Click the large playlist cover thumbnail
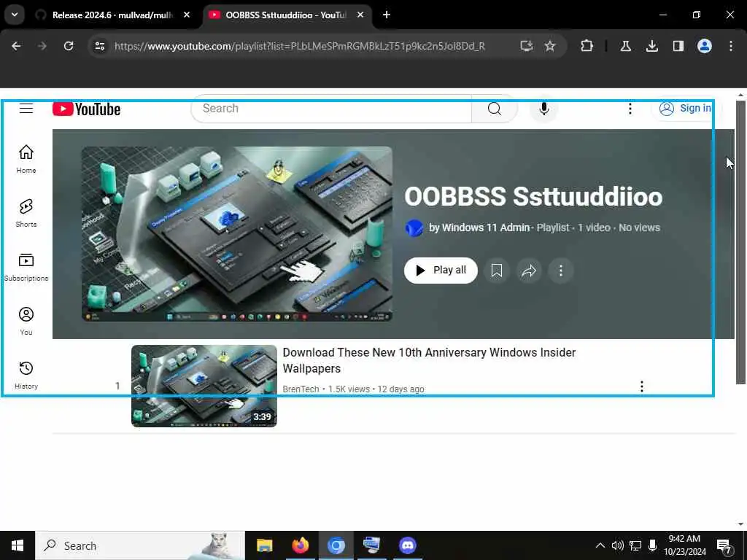The width and height of the screenshot is (747, 560). [x=237, y=234]
